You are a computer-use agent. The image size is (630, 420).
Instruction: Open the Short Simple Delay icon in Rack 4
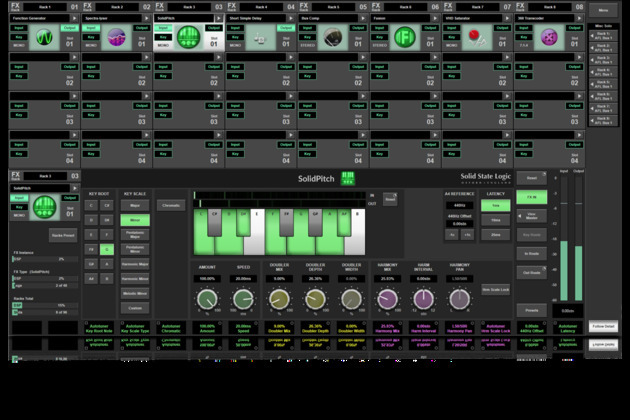tap(260, 39)
